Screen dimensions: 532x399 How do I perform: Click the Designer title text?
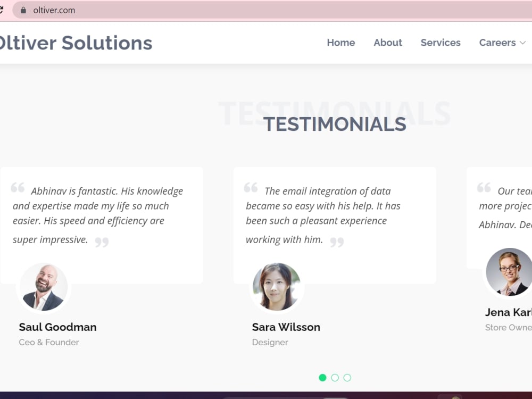click(270, 342)
